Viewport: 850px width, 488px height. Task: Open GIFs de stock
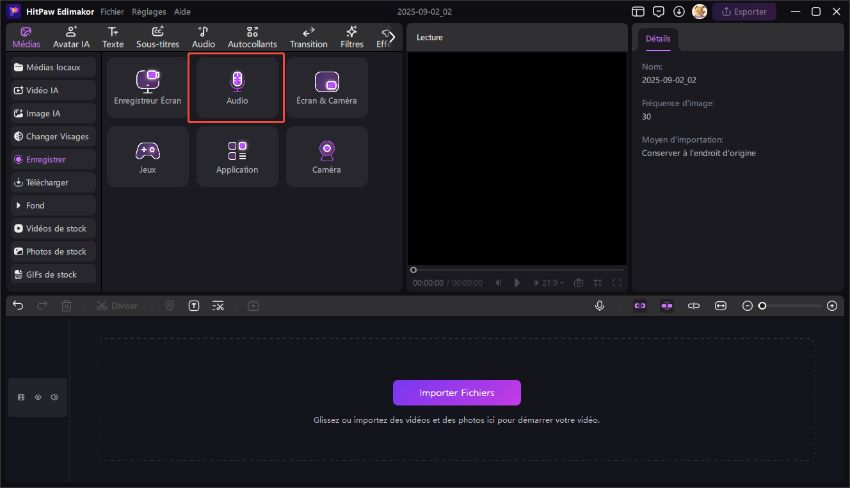click(x=53, y=275)
